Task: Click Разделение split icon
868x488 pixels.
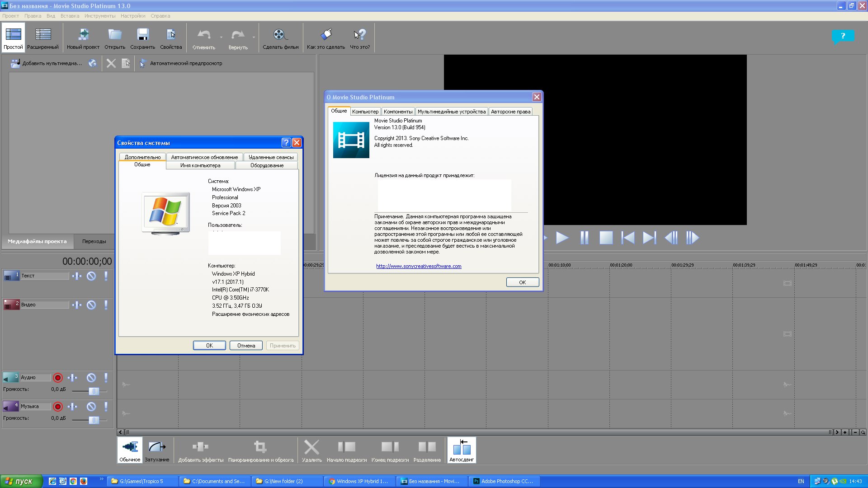Action: 427,450
